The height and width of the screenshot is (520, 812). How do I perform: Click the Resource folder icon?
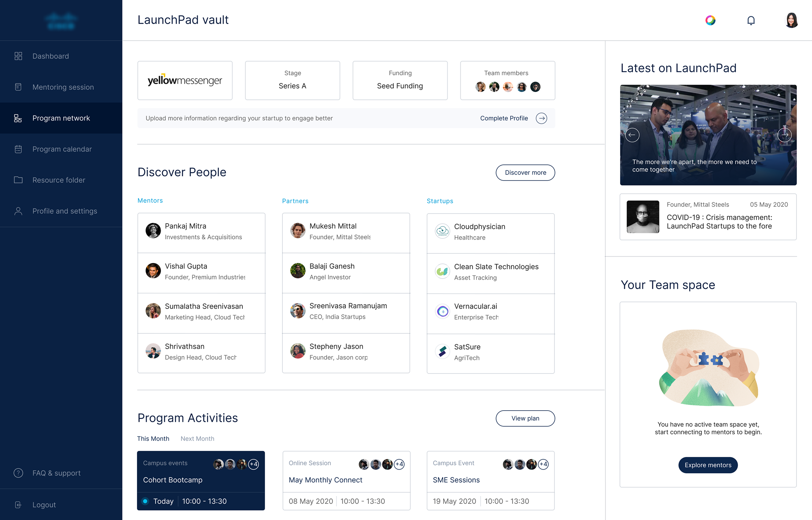pyautogui.click(x=18, y=180)
